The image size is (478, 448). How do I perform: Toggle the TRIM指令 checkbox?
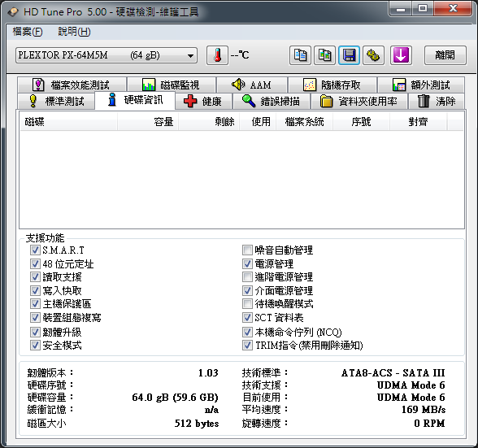(x=247, y=346)
